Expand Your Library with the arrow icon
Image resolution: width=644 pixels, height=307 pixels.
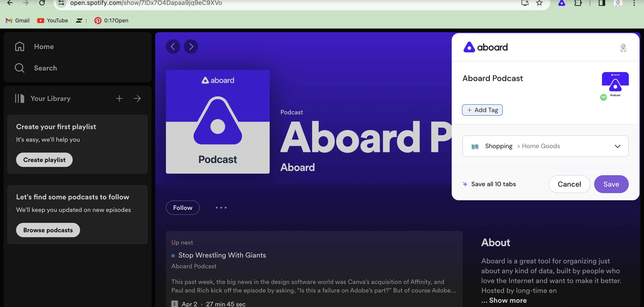tap(137, 99)
